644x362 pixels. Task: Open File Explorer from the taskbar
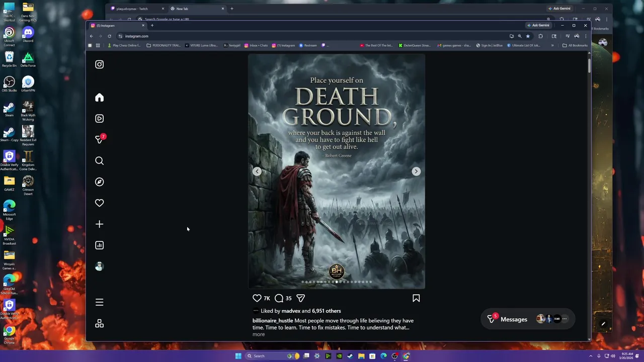pyautogui.click(x=361, y=356)
